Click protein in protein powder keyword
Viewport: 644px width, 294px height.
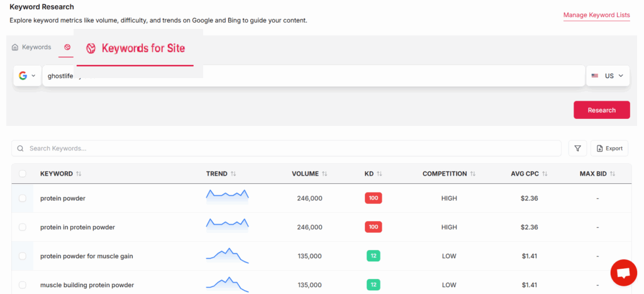pyautogui.click(x=77, y=227)
